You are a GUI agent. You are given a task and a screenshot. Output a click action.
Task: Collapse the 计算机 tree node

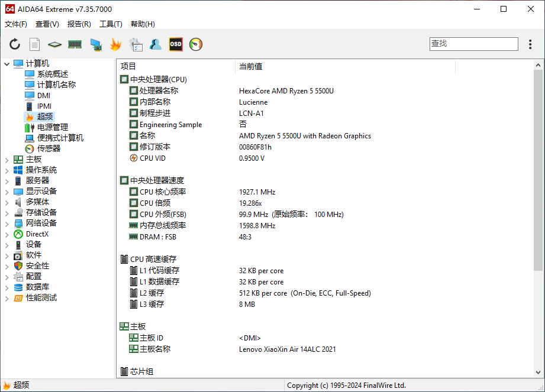(7, 64)
